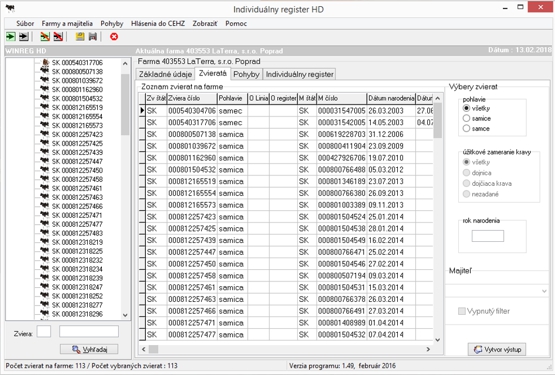Open the Pomoc menu
Viewport: 555px width, 375px height.
coord(236,24)
